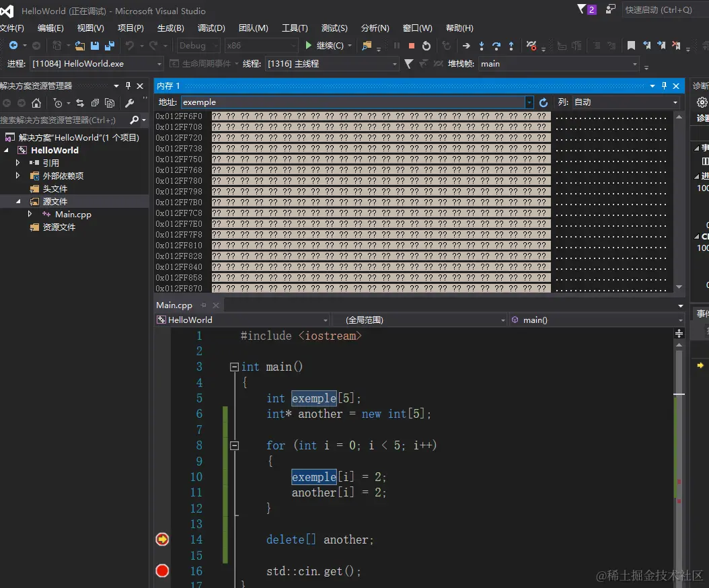Click the red Stop Debugging button
This screenshot has width=709, height=588.
412,46
